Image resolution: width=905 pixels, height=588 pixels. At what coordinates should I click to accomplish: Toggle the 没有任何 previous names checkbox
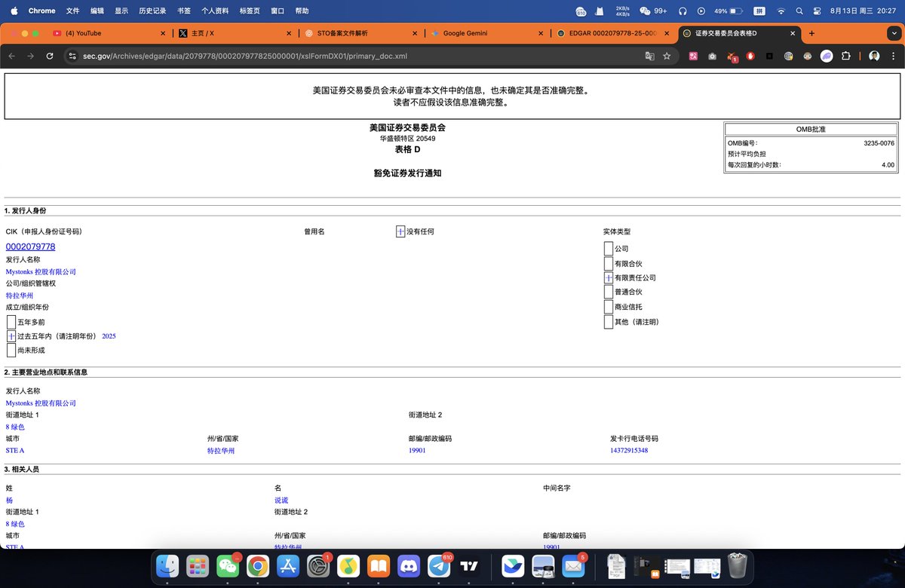coord(400,231)
